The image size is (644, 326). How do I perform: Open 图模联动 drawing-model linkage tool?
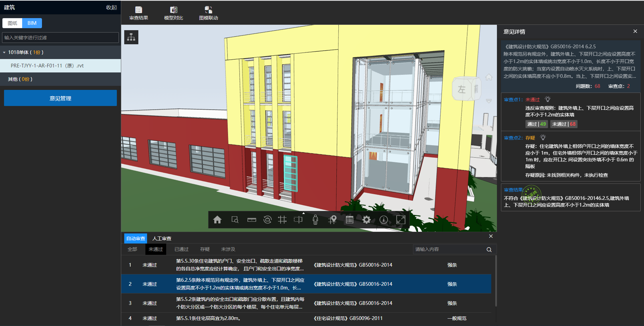click(208, 13)
